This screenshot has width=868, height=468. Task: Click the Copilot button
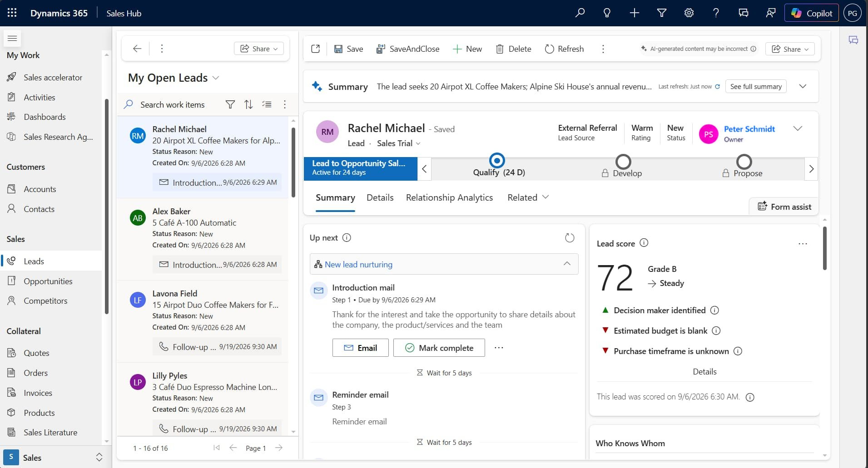coord(812,13)
